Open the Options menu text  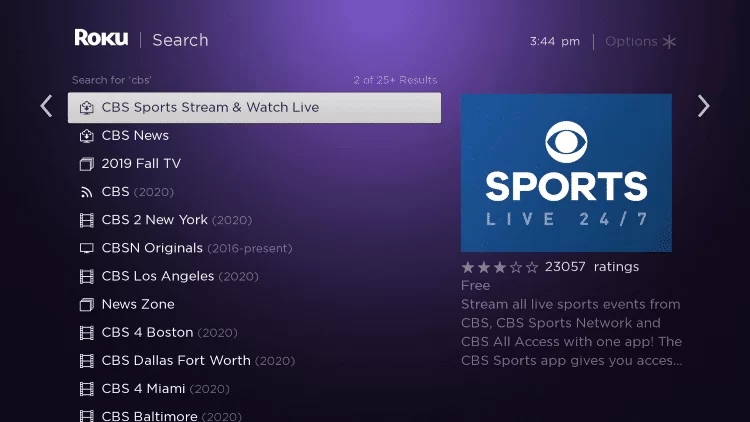click(631, 42)
